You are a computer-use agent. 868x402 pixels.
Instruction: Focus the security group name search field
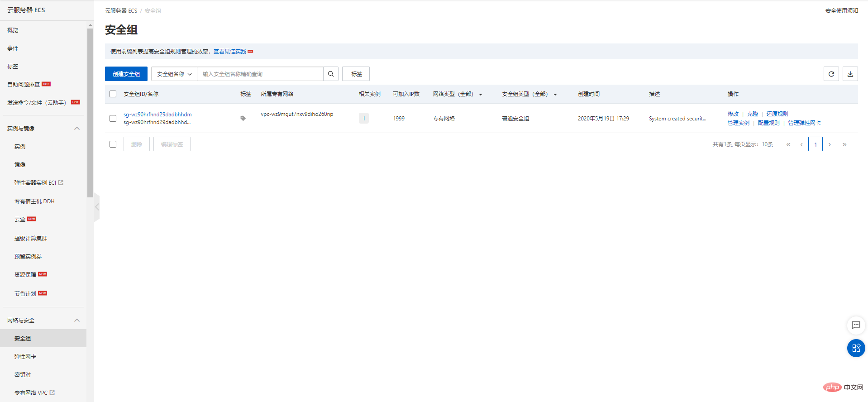pyautogui.click(x=260, y=74)
